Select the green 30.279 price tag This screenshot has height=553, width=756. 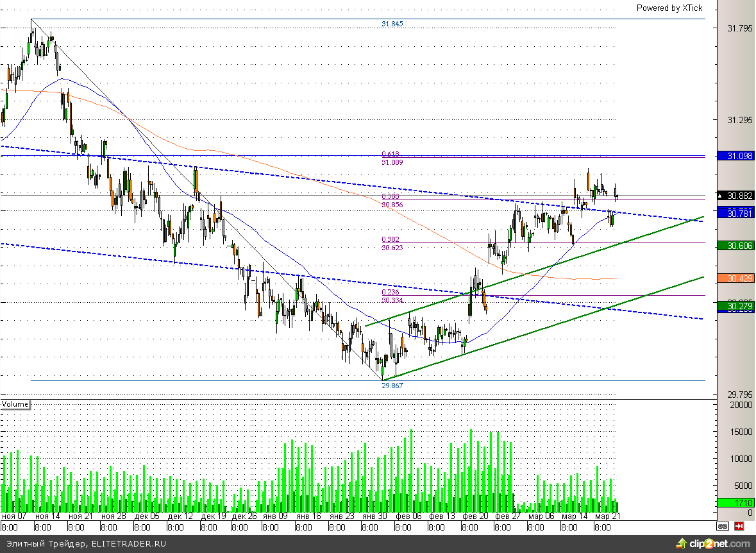point(735,307)
